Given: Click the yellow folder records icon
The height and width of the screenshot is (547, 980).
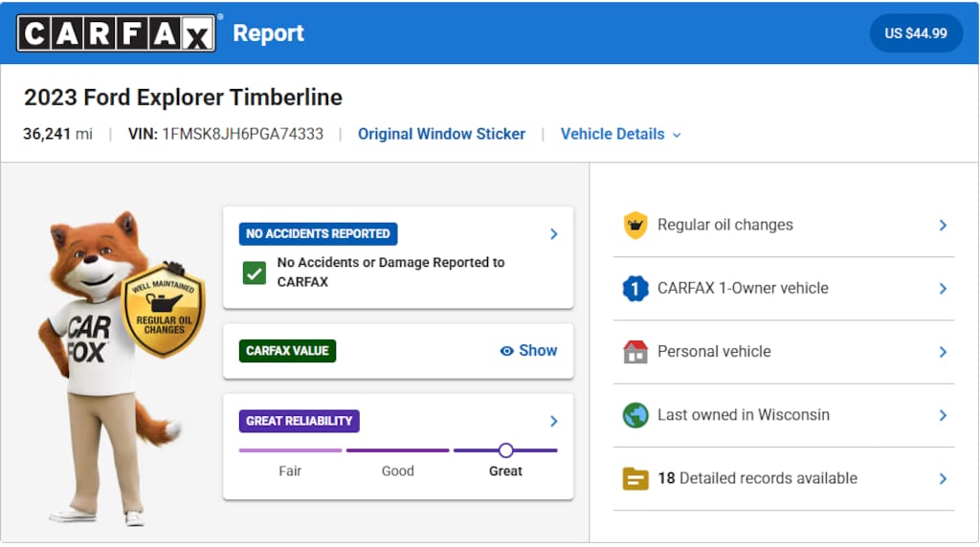Looking at the screenshot, I should [x=635, y=478].
